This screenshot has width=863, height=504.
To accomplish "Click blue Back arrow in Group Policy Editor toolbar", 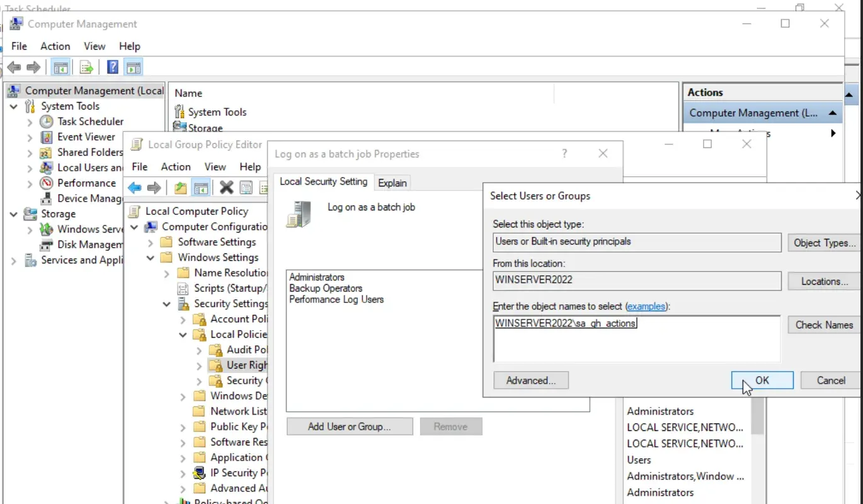I will [x=134, y=188].
